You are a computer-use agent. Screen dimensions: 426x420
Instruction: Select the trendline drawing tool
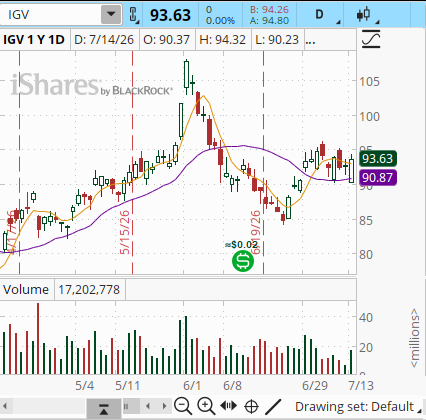coord(273,406)
